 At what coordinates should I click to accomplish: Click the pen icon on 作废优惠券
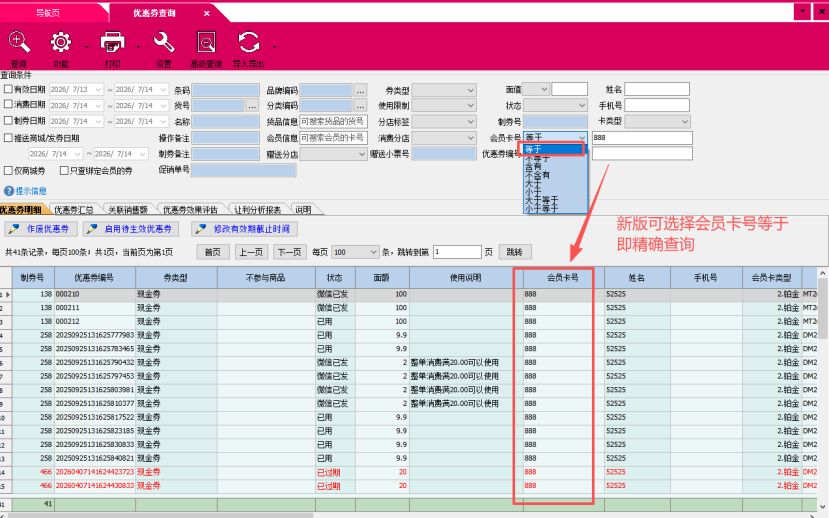click(14, 229)
